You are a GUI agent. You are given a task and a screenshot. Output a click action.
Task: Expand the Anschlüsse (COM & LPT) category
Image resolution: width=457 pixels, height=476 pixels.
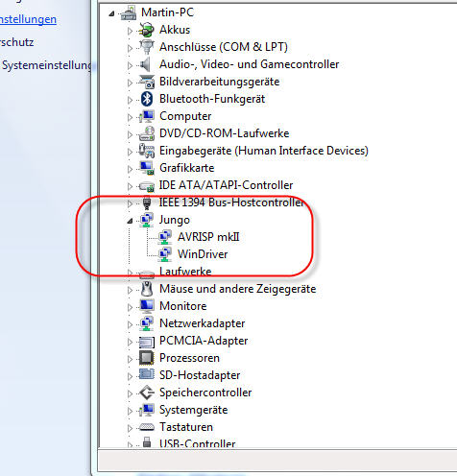(x=130, y=48)
